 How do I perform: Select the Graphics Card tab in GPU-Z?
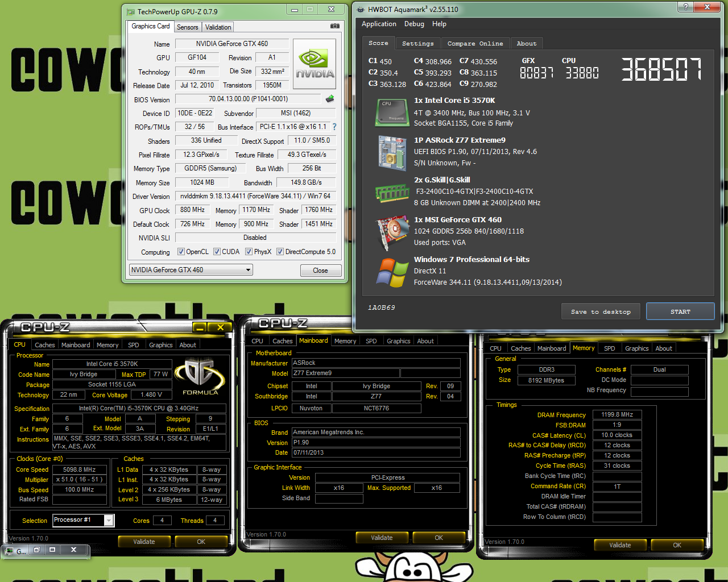151,26
